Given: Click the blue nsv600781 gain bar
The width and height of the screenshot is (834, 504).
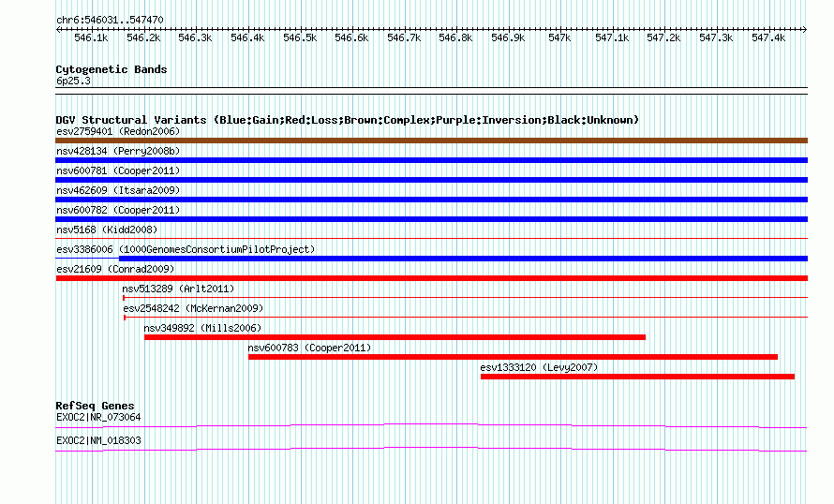Looking at the screenshot, I should [431, 180].
